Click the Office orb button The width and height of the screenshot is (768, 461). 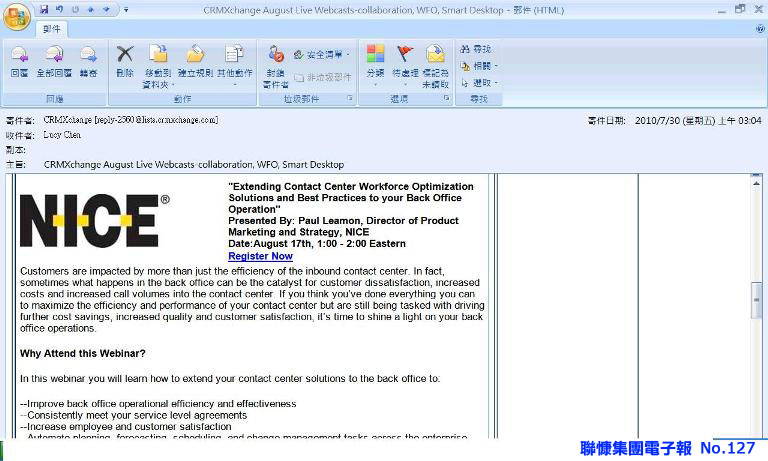(x=17, y=17)
